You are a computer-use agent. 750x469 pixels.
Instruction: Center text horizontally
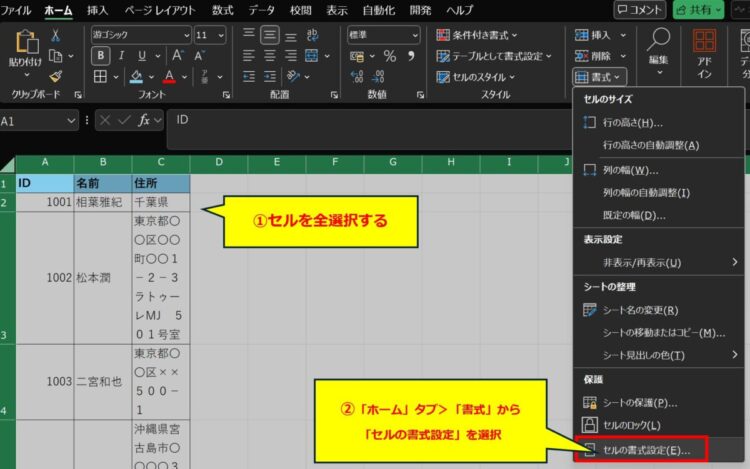(x=270, y=56)
